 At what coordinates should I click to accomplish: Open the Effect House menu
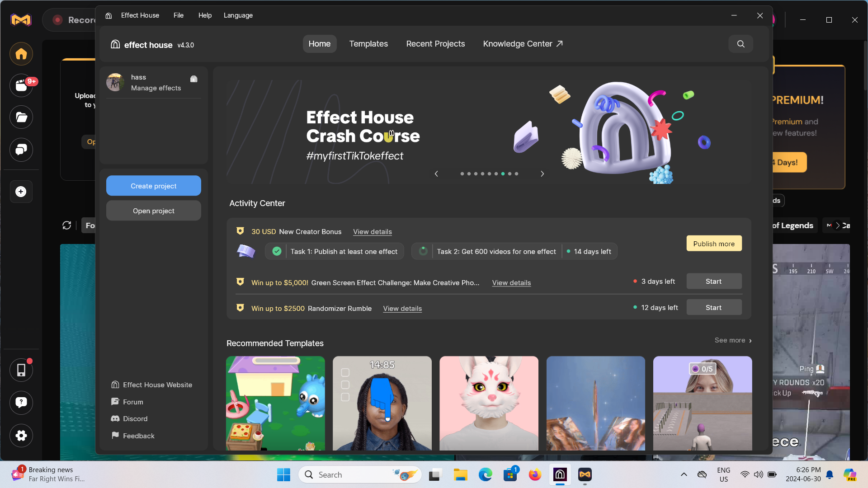[x=140, y=15]
